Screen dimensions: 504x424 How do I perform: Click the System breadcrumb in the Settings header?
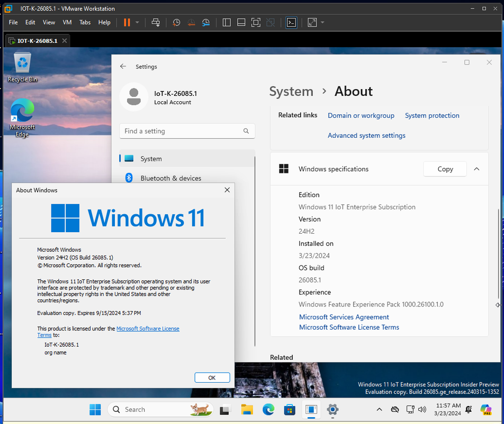click(x=291, y=91)
